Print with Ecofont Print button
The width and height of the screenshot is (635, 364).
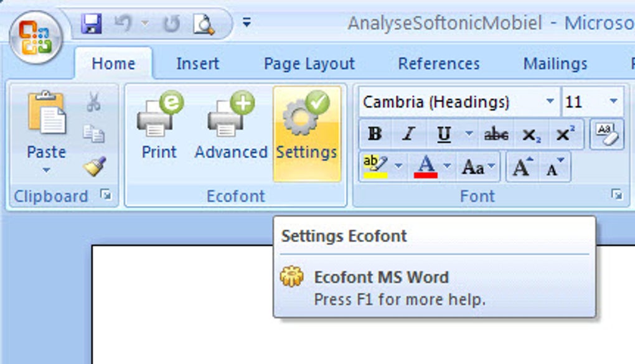tap(159, 126)
